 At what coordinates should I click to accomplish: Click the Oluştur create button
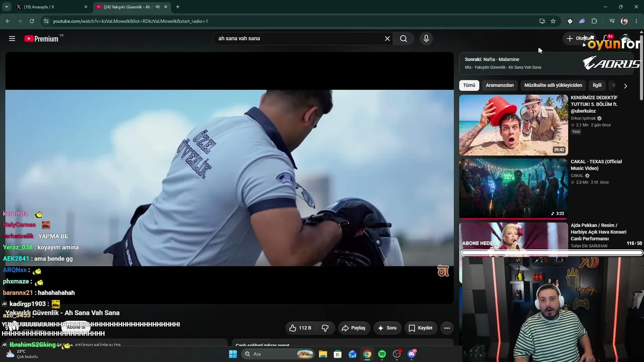pyautogui.click(x=579, y=39)
